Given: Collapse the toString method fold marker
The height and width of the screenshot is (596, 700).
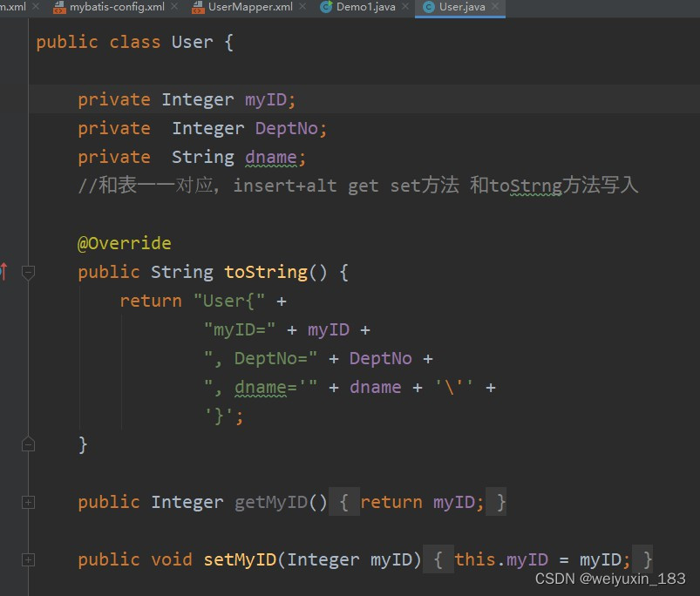Looking at the screenshot, I should [28, 272].
